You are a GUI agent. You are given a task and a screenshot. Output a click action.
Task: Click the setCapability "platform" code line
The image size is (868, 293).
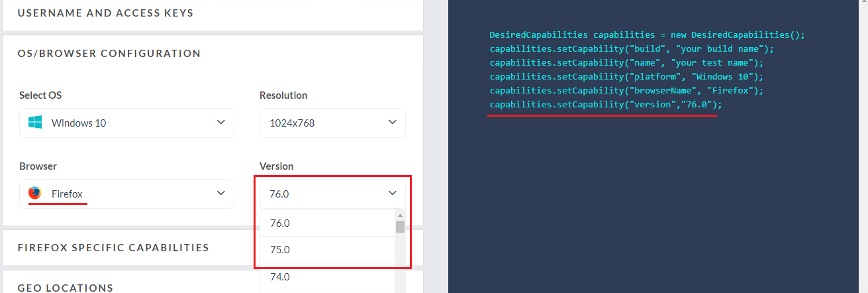pyautogui.click(x=626, y=76)
